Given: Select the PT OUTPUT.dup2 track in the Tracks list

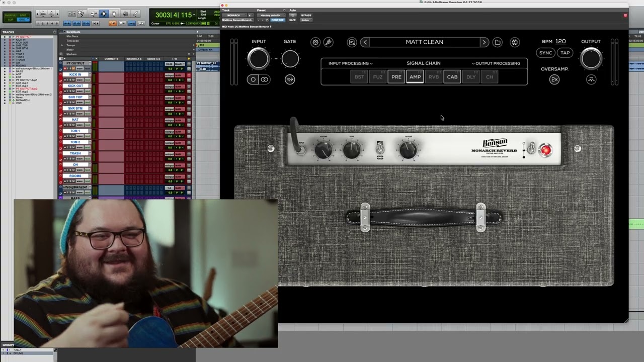Looking at the screenshot, I should (x=27, y=88).
